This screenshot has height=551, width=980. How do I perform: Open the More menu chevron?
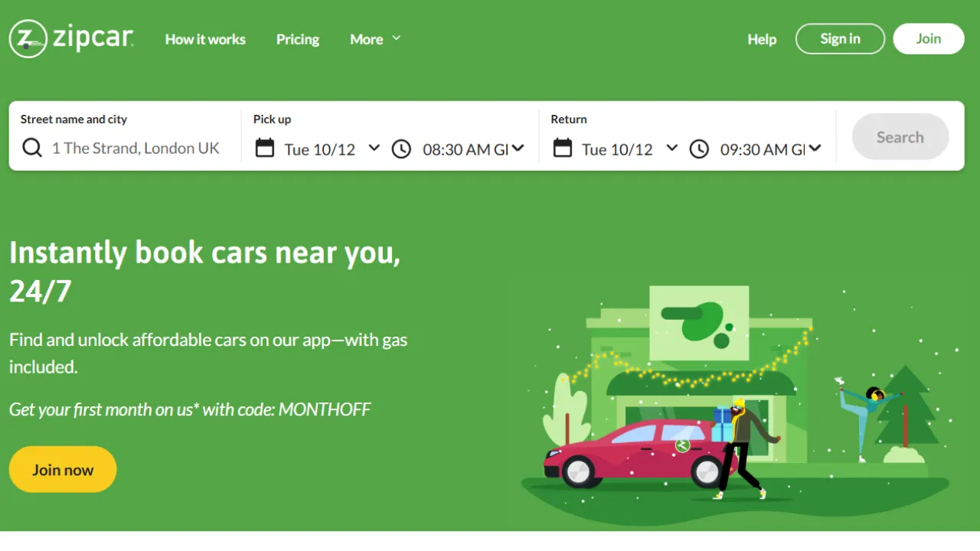click(396, 37)
